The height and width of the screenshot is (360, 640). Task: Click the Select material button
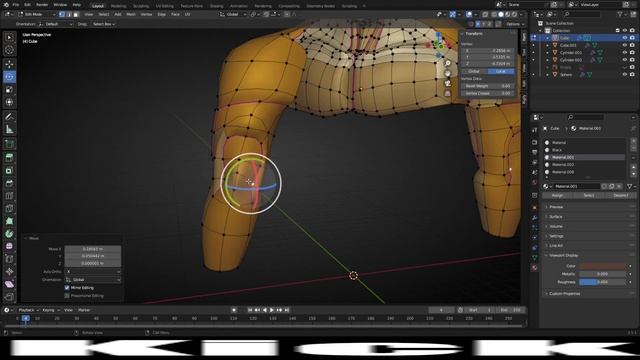click(x=589, y=196)
